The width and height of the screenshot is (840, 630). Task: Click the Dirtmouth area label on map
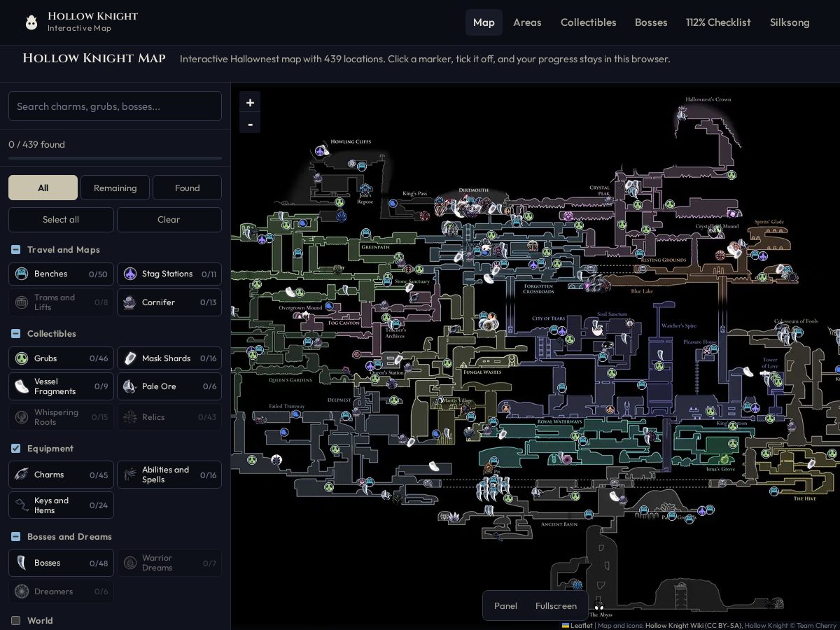[473, 190]
